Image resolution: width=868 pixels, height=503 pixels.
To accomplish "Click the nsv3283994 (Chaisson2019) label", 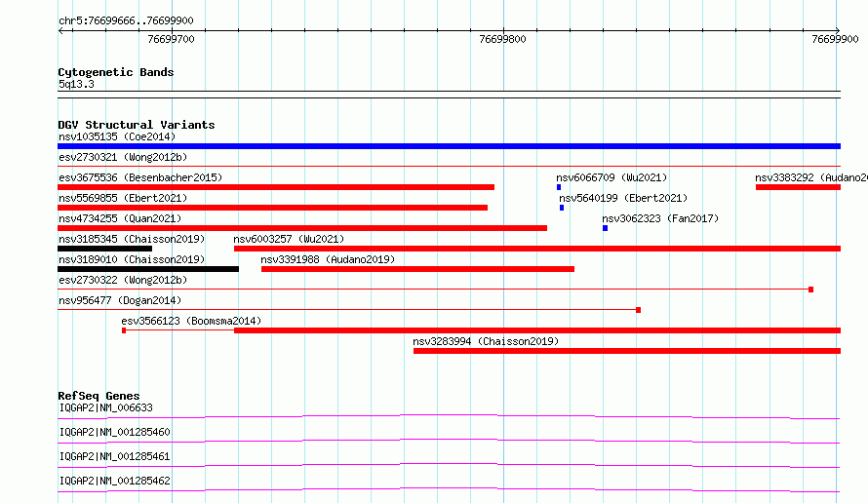I will (486, 341).
